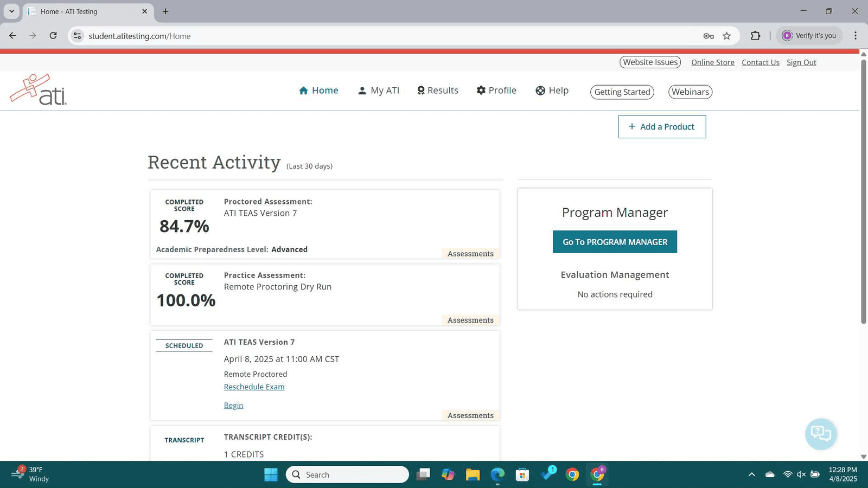868x488 pixels.
Task: Bookmark this page with the star icon
Action: click(726, 36)
